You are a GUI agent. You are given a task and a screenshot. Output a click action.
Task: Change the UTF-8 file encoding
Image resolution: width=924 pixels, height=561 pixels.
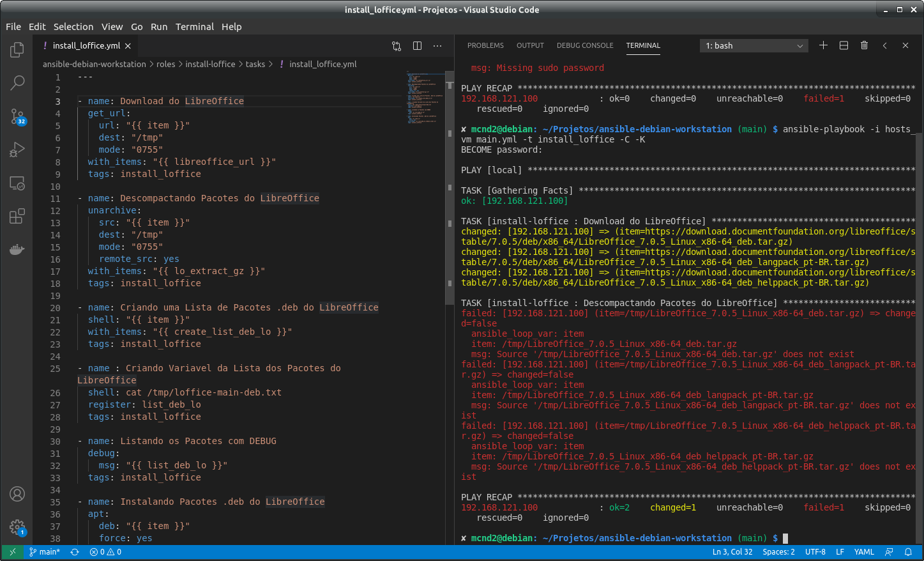(x=815, y=552)
